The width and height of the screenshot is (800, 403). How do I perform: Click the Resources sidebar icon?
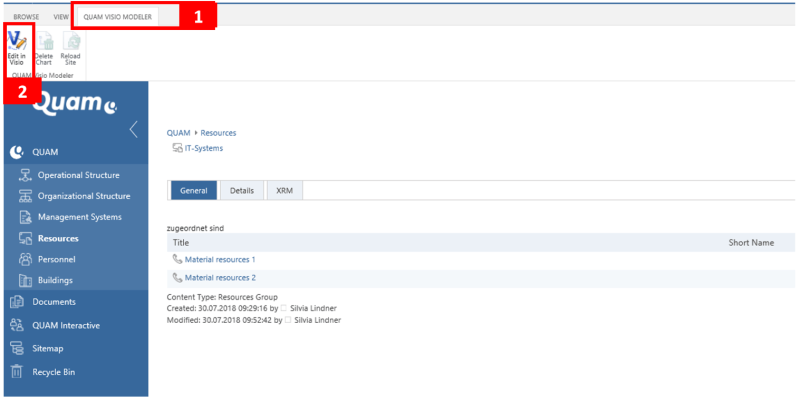tap(25, 238)
